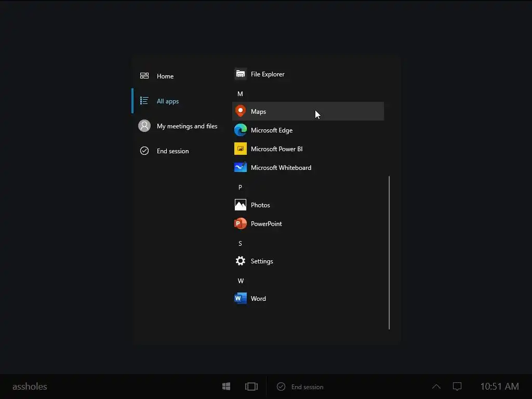Open the Photos app icon

[240, 205]
